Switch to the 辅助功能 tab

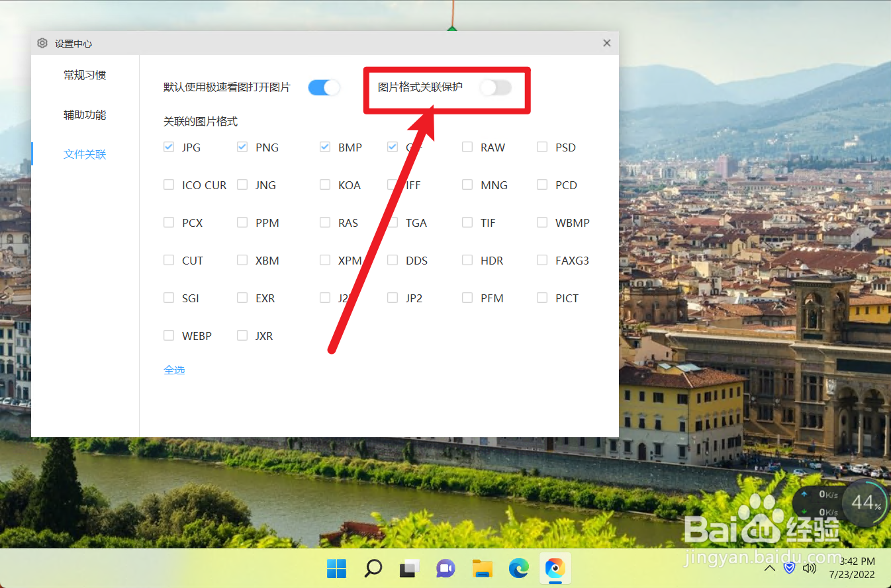point(85,115)
